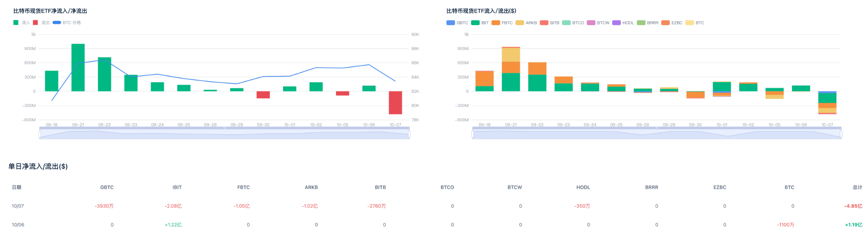Click the -1100万 BTC value on 10/06
The height and width of the screenshot is (236, 868).
coord(786,225)
